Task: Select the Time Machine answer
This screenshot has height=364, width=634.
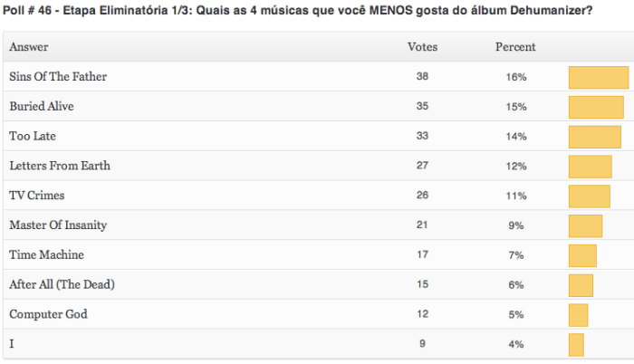Action: tap(46, 255)
